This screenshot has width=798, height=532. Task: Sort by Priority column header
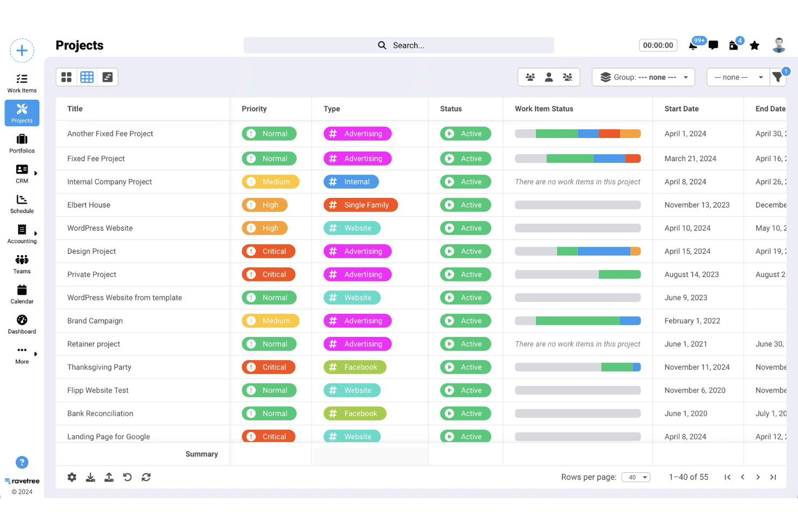(x=254, y=109)
